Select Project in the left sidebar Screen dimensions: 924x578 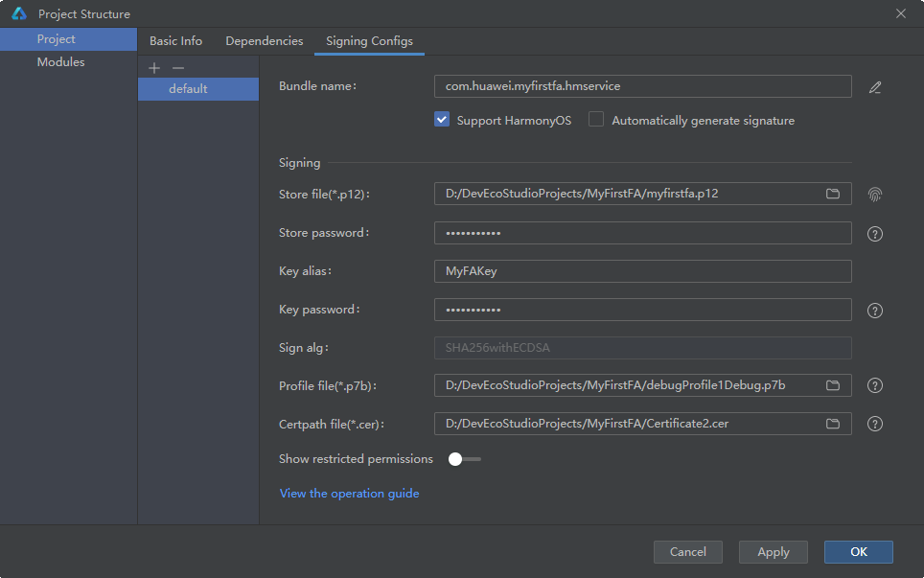click(x=68, y=39)
